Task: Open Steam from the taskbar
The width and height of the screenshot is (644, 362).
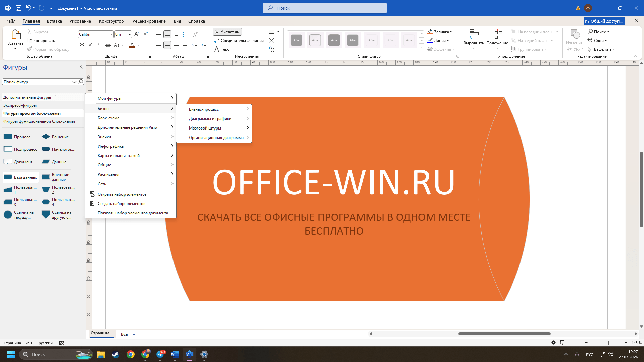Action: [116, 354]
